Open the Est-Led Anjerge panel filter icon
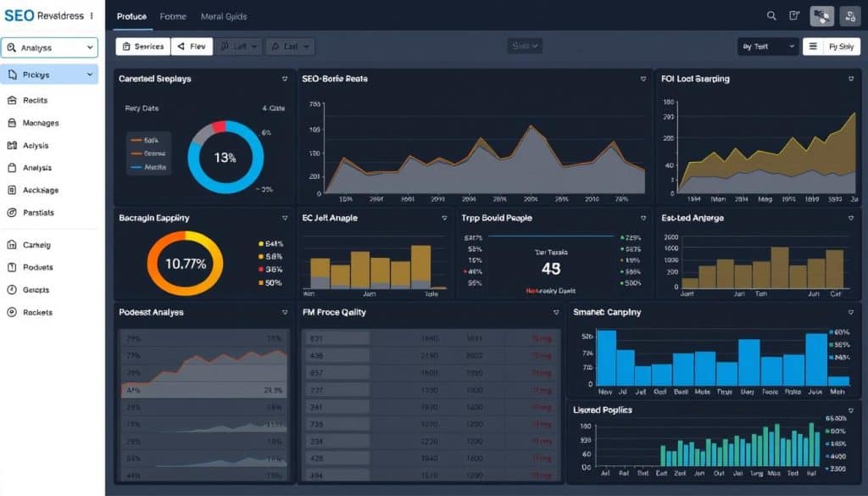Viewport: 868px width, 496px height. pos(851,218)
